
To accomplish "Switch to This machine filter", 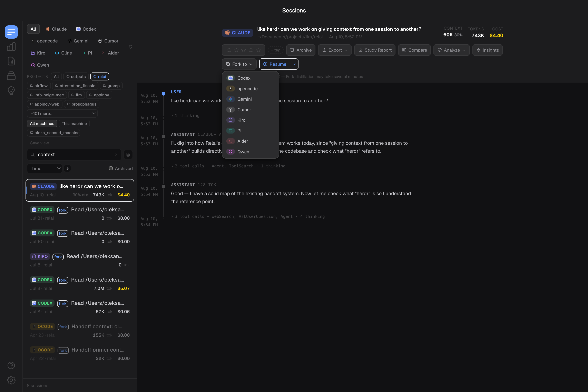I will coord(74,124).
